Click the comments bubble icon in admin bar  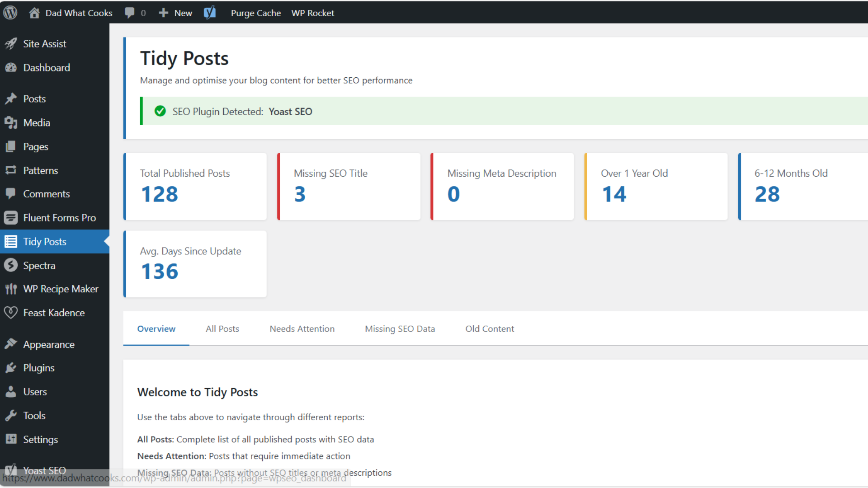tap(130, 13)
